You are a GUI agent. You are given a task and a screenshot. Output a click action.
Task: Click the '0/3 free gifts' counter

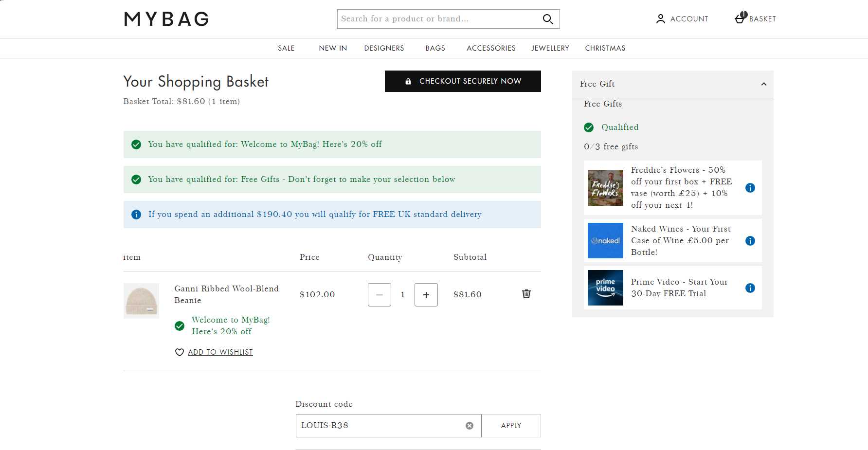(x=611, y=147)
